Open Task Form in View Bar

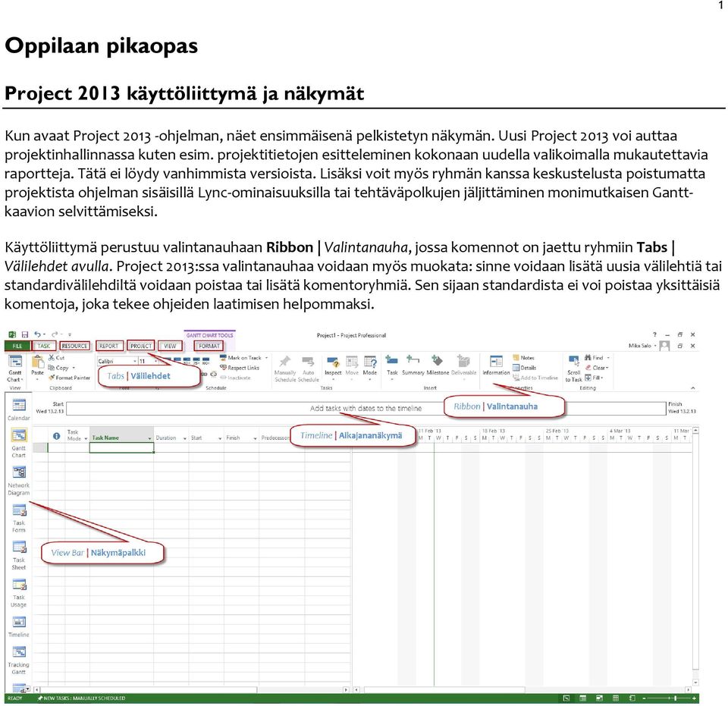(x=18, y=518)
